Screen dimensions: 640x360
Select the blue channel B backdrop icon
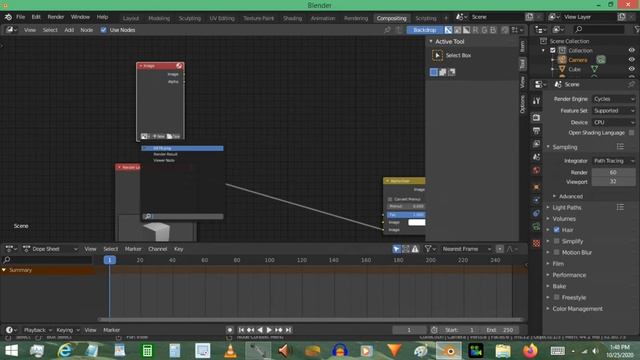493,30
